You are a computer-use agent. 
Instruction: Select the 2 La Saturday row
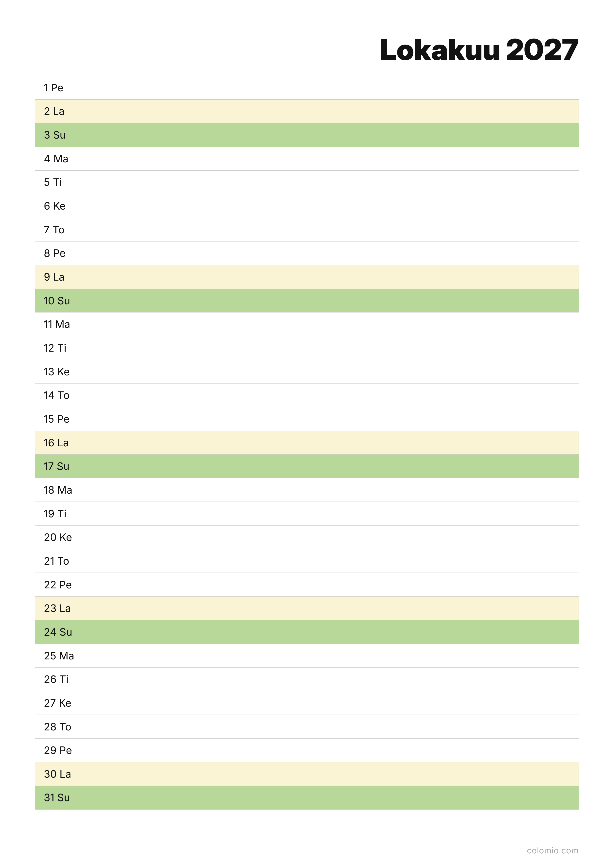tap(307, 112)
